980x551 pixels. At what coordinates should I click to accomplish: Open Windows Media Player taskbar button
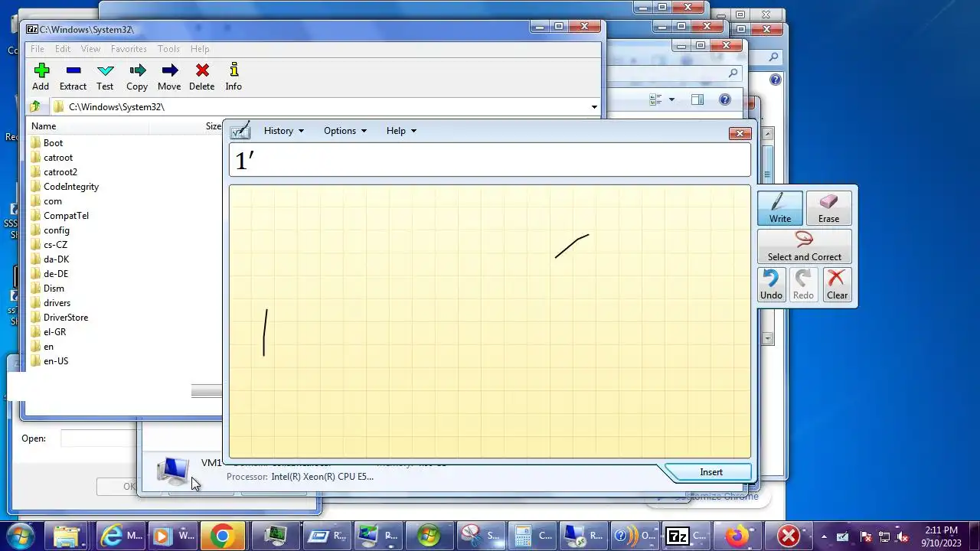click(x=172, y=536)
